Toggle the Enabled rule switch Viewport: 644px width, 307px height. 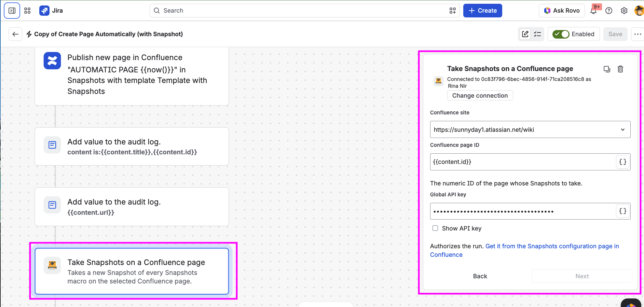[561, 34]
